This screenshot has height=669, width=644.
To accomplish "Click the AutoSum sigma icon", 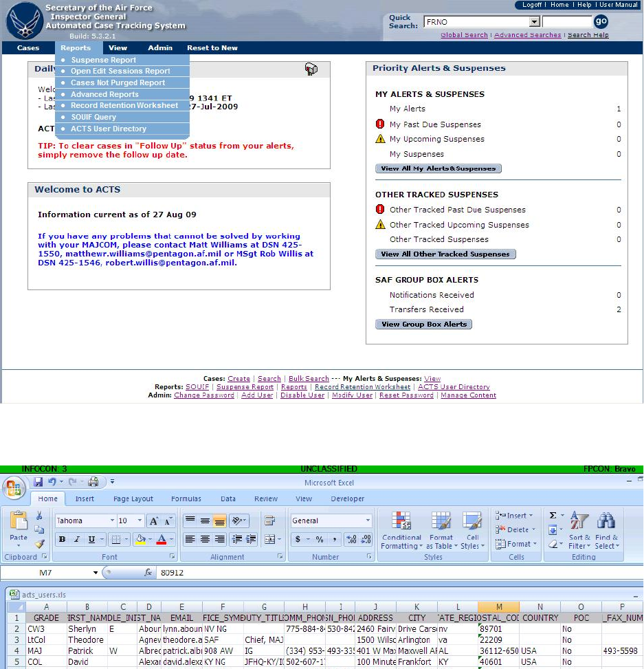I will 553,516.
